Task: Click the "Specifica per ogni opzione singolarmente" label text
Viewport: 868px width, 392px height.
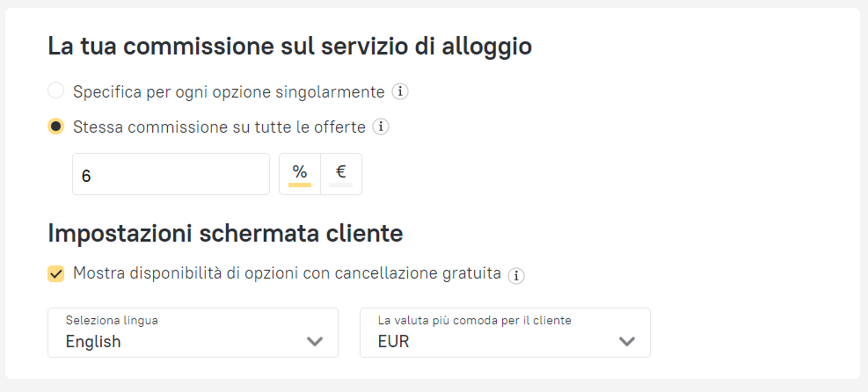Action: tap(229, 91)
